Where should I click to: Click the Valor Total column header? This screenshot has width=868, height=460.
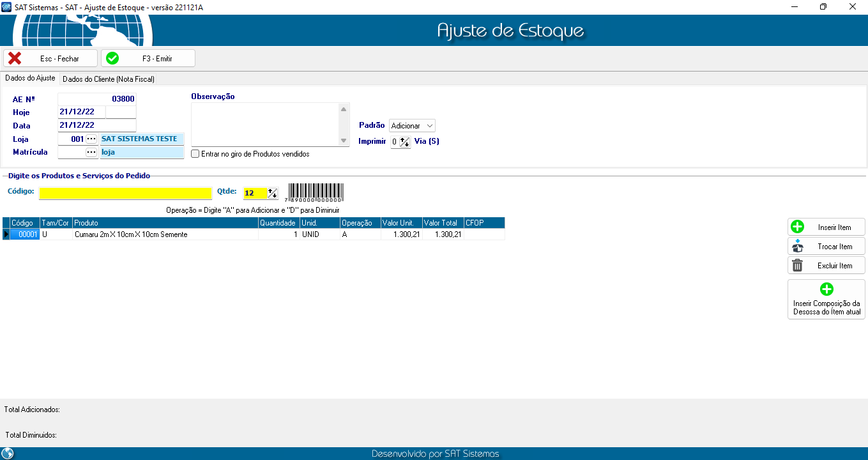click(443, 223)
